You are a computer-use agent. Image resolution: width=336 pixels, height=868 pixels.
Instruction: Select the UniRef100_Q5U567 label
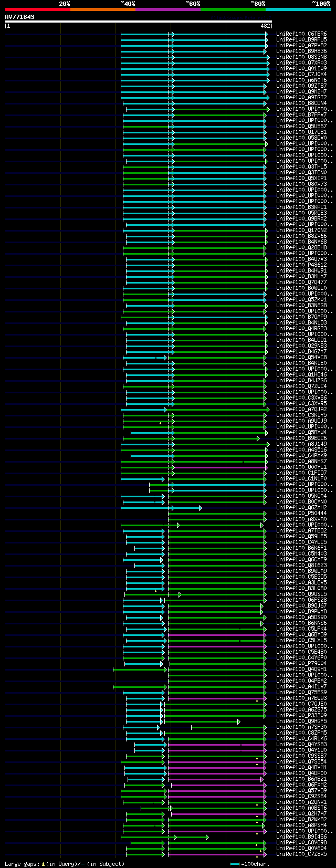[x=301, y=127]
